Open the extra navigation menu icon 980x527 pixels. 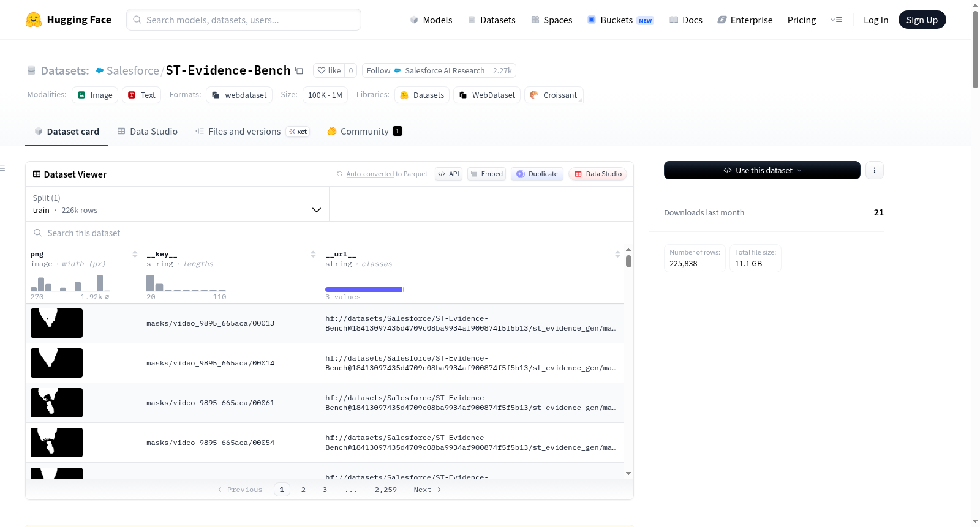[x=836, y=20]
